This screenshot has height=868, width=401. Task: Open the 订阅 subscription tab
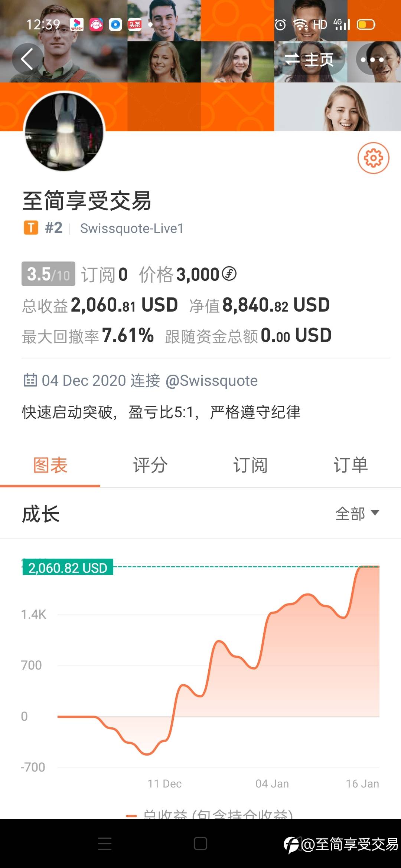click(250, 465)
